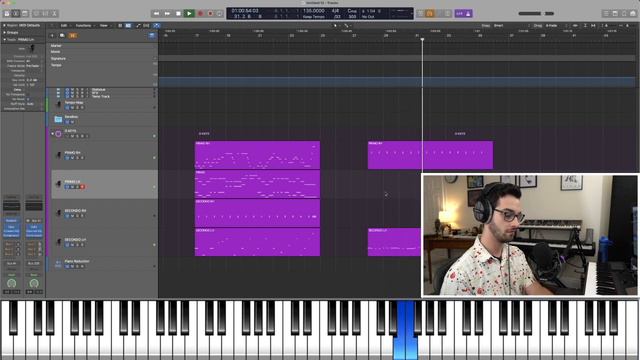Image resolution: width=640 pixels, height=360 pixels.
Task: Click the PRIMO LH track instrument icon
Action: click(58, 184)
